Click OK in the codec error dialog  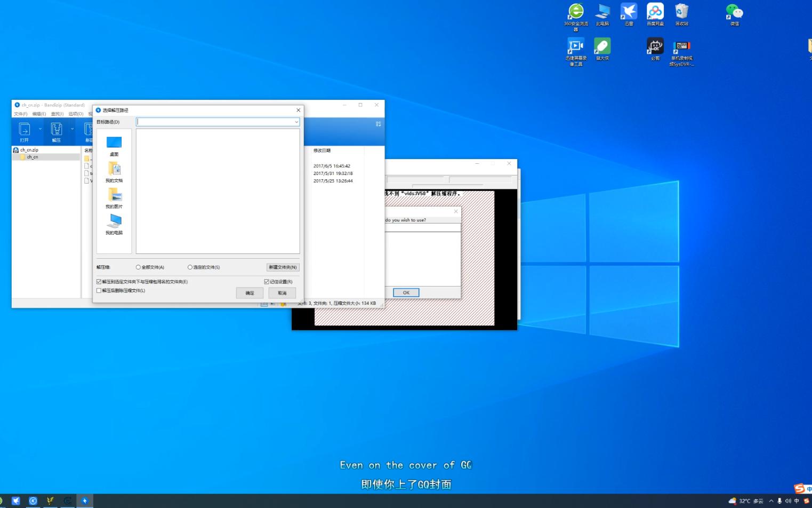tap(406, 292)
